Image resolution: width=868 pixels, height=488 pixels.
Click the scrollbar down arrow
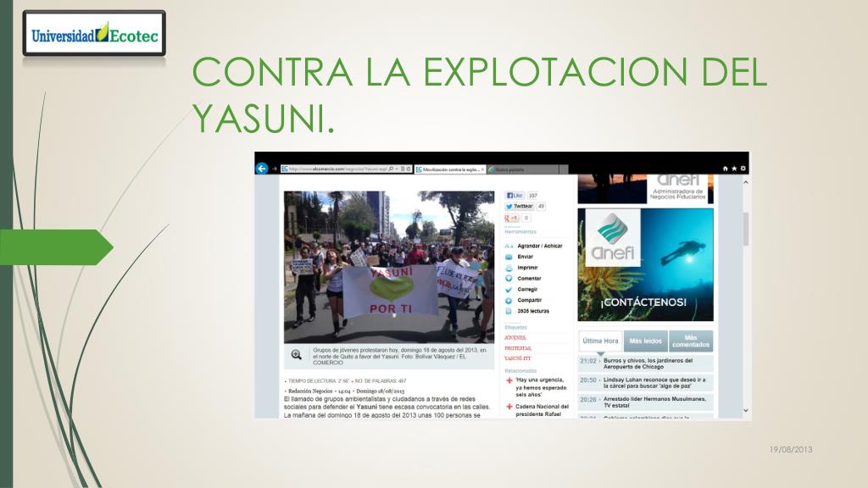click(746, 411)
